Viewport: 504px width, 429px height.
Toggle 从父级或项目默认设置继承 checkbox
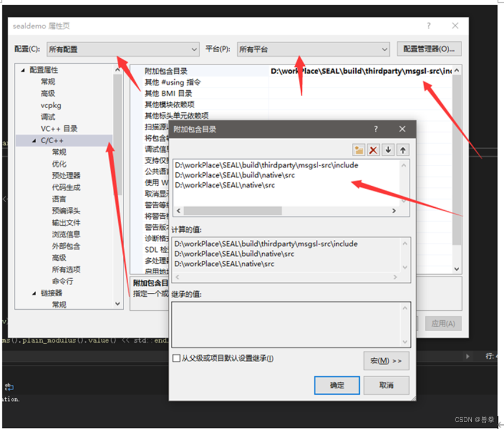176,358
